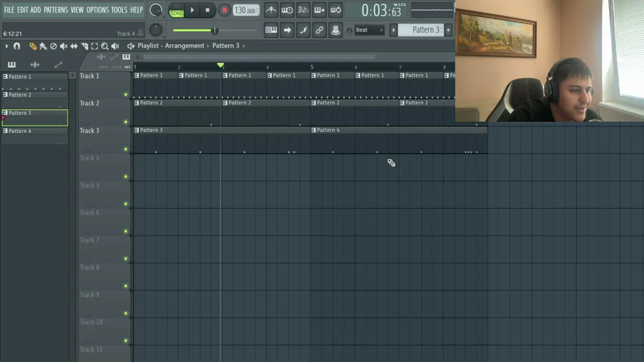Click the master volume knob
Image resolution: width=644 pixels, height=362 pixels.
coord(156,10)
